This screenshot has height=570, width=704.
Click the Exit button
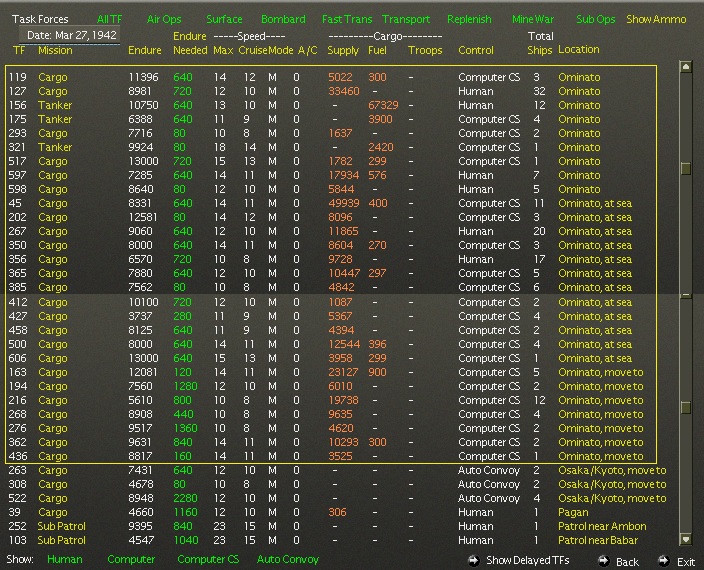[686, 562]
